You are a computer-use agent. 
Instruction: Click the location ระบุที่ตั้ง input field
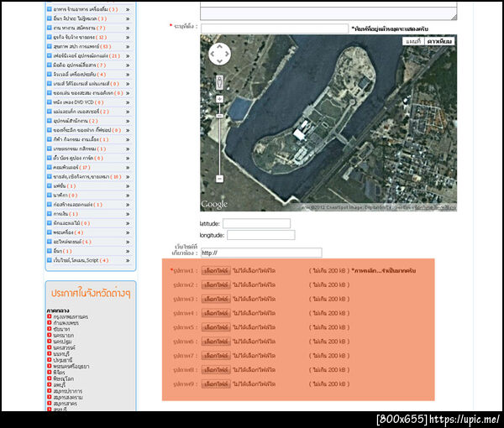click(275, 29)
